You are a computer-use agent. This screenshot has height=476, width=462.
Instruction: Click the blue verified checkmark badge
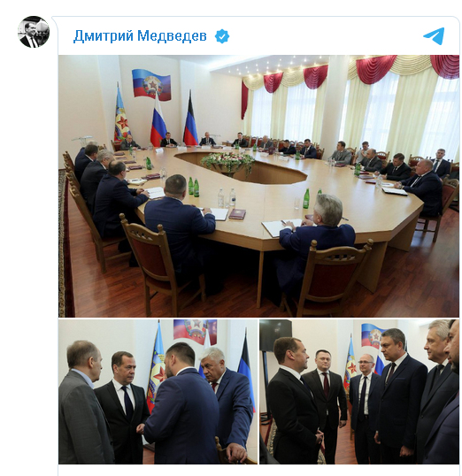point(222,36)
